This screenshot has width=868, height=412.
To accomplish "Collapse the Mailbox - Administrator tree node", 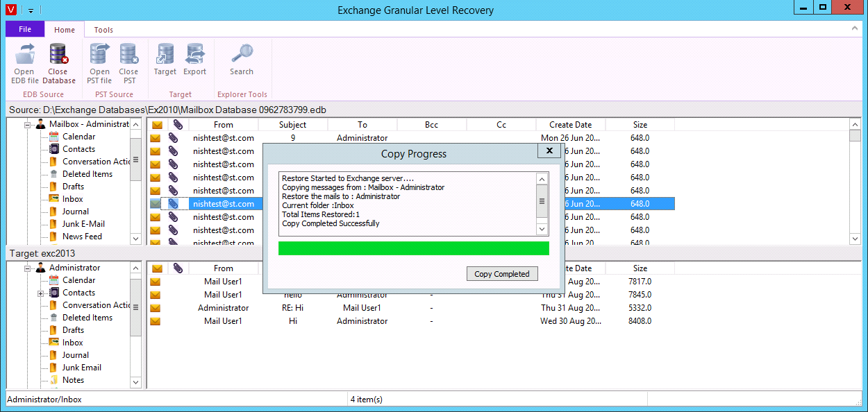I will point(28,125).
